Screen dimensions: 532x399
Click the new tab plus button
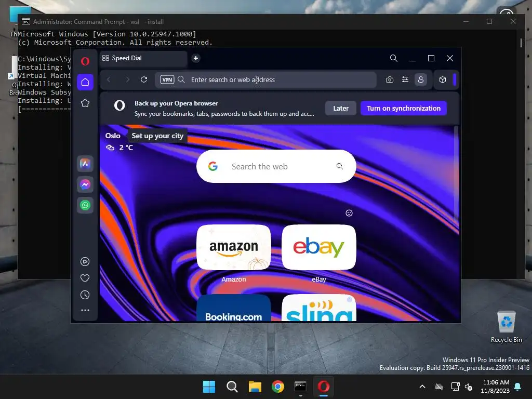pos(196,58)
